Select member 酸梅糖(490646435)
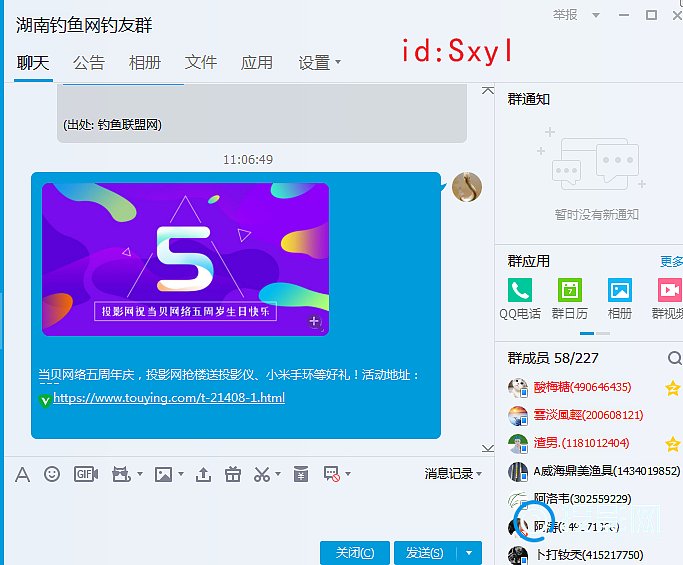This screenshot has height=565, width=683. click(x=582, y=387)
